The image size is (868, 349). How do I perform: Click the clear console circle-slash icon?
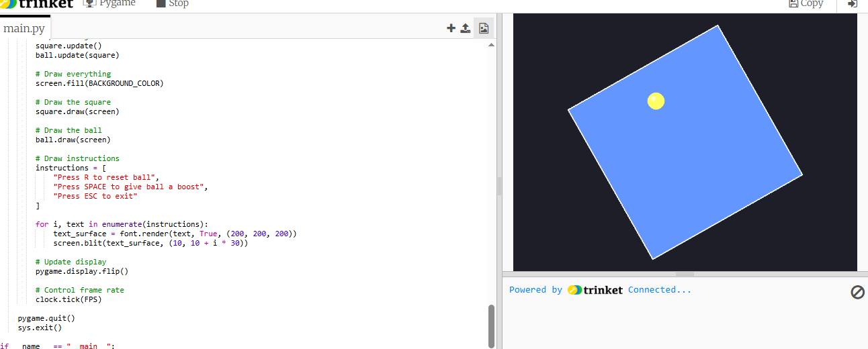857,292
